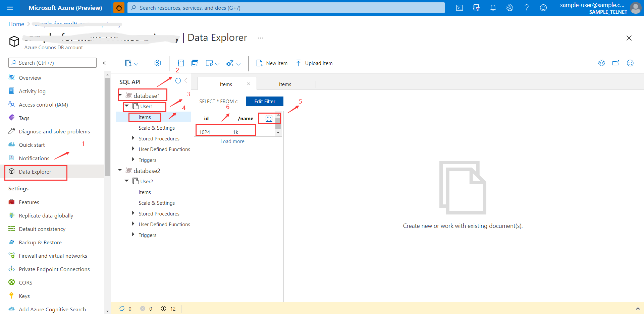Screen dimensions: 644x314
Task: Go to Home via the breadcrumb
Action: coord(16,24)
